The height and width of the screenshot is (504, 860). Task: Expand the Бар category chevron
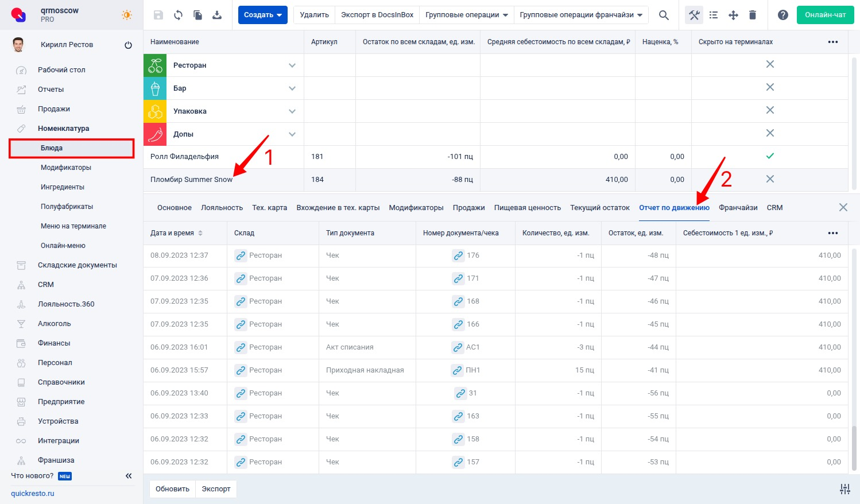tap(292, 88)
